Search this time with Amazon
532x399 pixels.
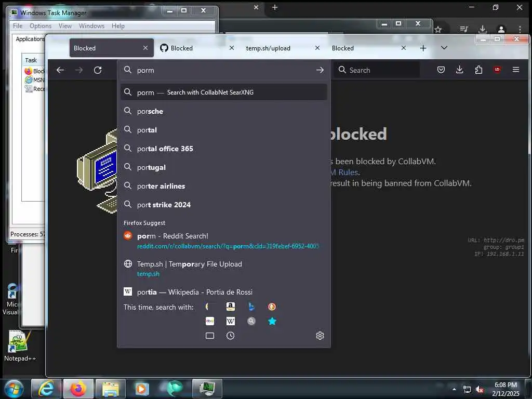click(x=230, y=307)
